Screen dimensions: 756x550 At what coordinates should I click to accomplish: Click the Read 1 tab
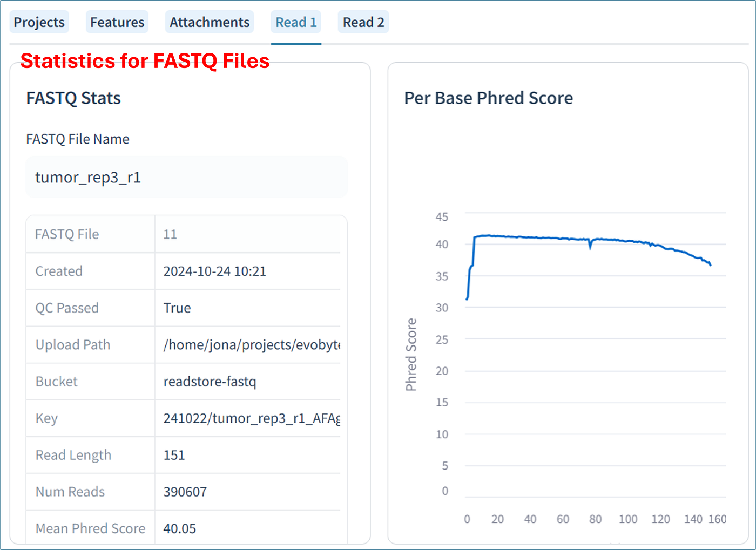(296, 22)
